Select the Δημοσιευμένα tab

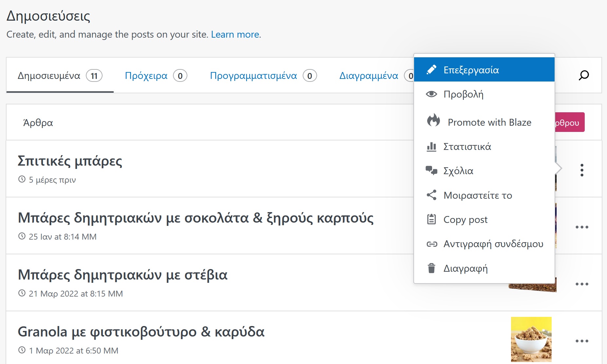coord(49,76)
